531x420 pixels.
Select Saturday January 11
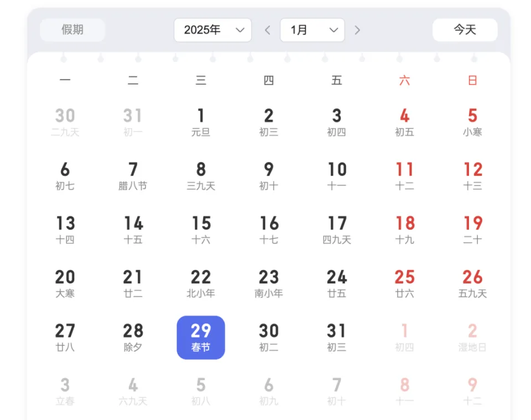(x=404, y=176)
